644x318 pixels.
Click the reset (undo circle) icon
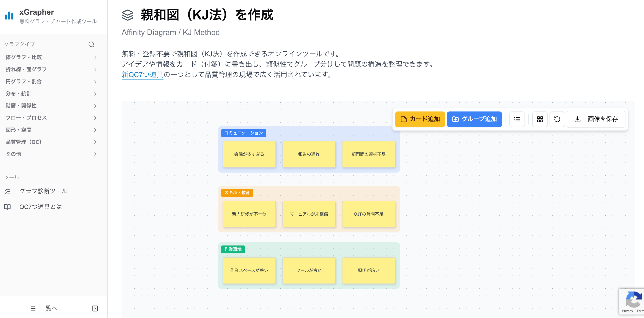coord(557,119)
